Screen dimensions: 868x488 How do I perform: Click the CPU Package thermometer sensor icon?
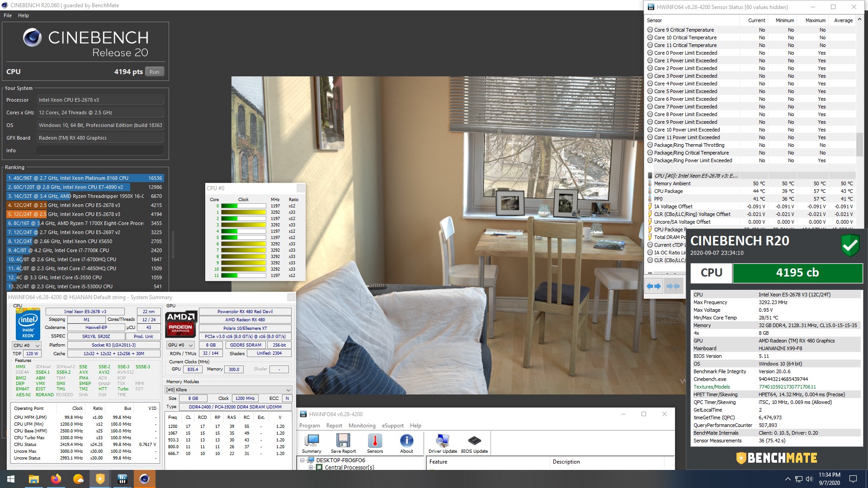point(650,191)
